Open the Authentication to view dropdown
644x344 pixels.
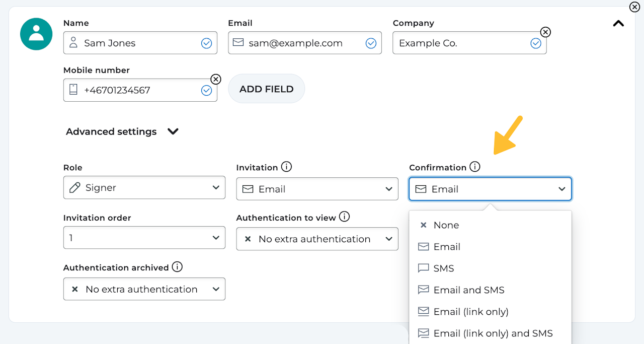tap(317, 239)
